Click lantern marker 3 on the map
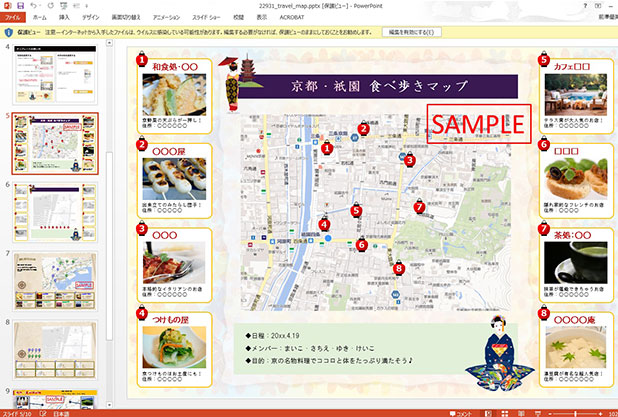Image resolution: width=618 pixels, height=417 pixels. coord(410,160)
